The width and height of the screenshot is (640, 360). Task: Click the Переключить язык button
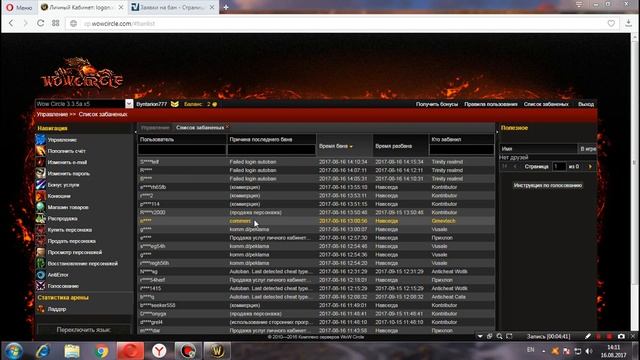84,330
